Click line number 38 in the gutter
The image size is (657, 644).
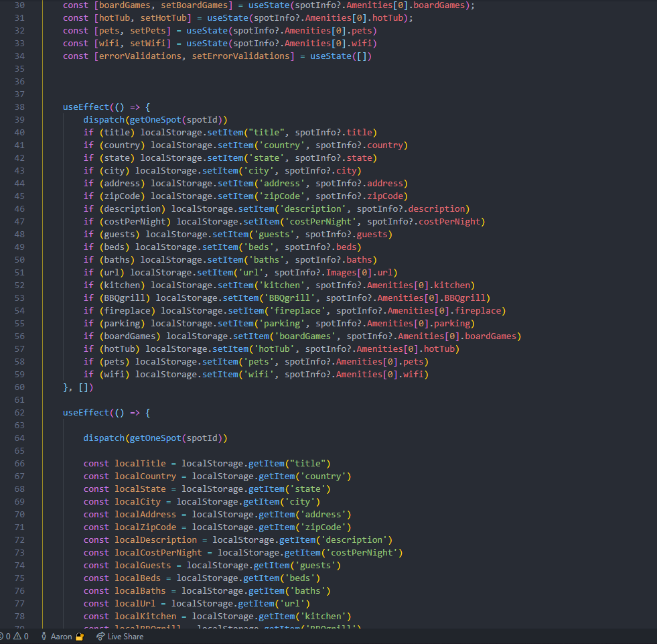19,107
